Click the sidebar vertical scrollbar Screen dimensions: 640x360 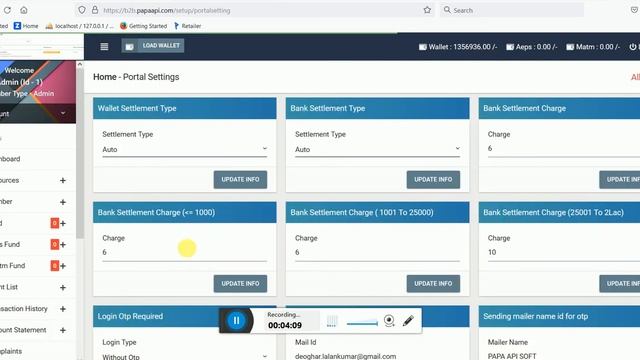click(80, 153)
